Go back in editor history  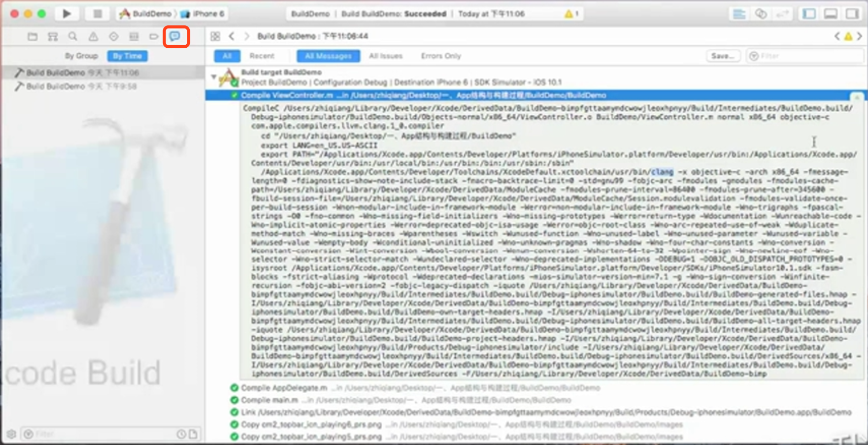coord(231,36)
